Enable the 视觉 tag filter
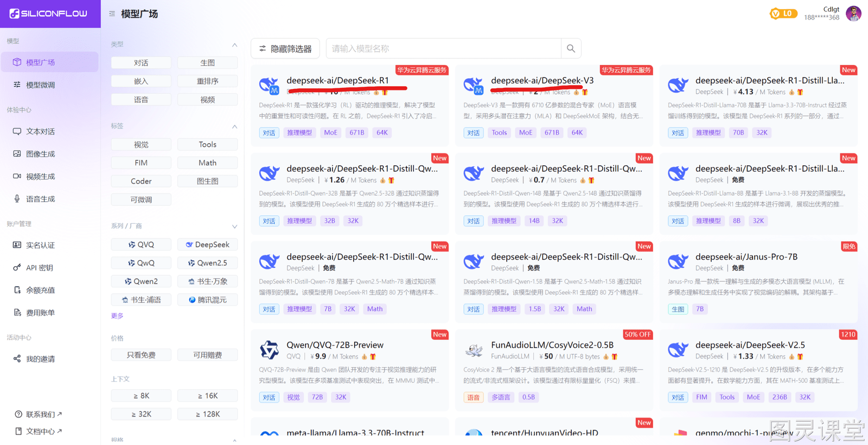868x445 pixels. (141, 145)
